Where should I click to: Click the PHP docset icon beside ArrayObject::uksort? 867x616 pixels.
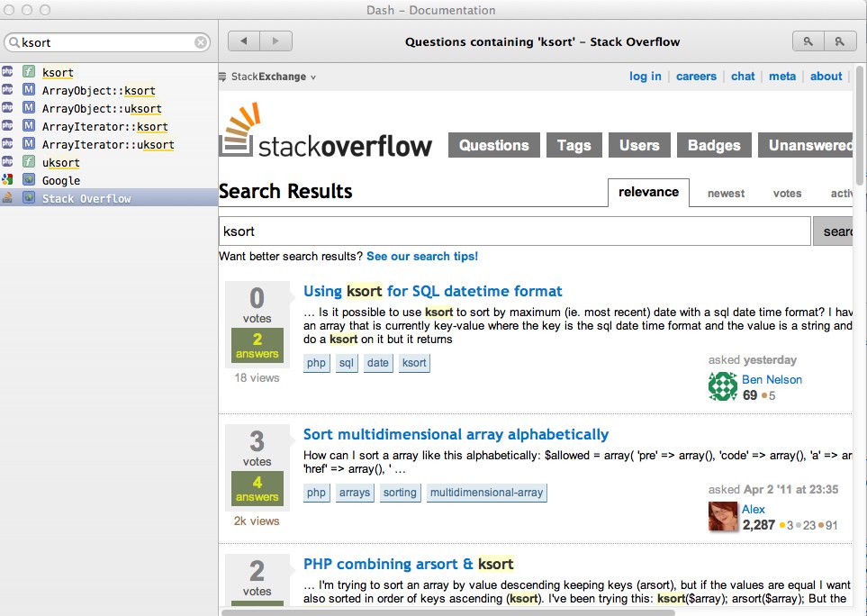(x=7, y=108)
